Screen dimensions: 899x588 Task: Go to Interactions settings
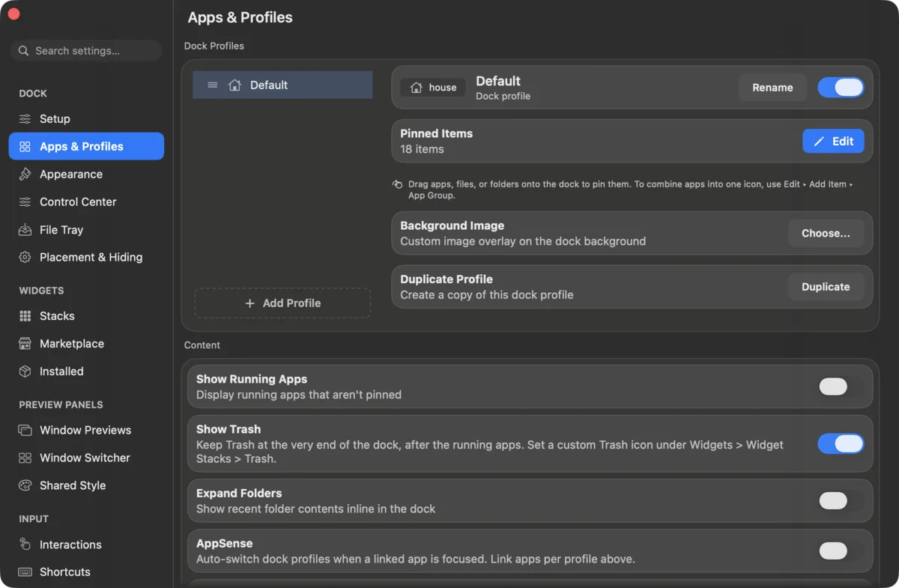86,545
